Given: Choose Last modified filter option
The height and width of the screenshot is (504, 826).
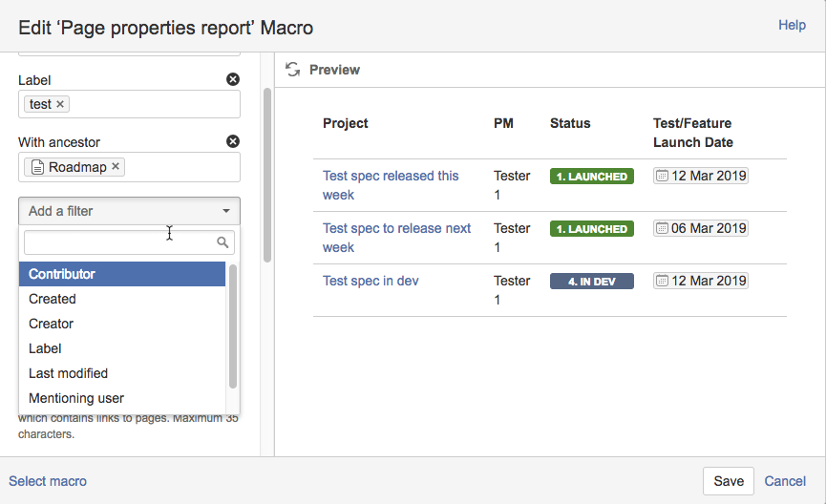Looking at the screenshot, I should pos(122,373).
